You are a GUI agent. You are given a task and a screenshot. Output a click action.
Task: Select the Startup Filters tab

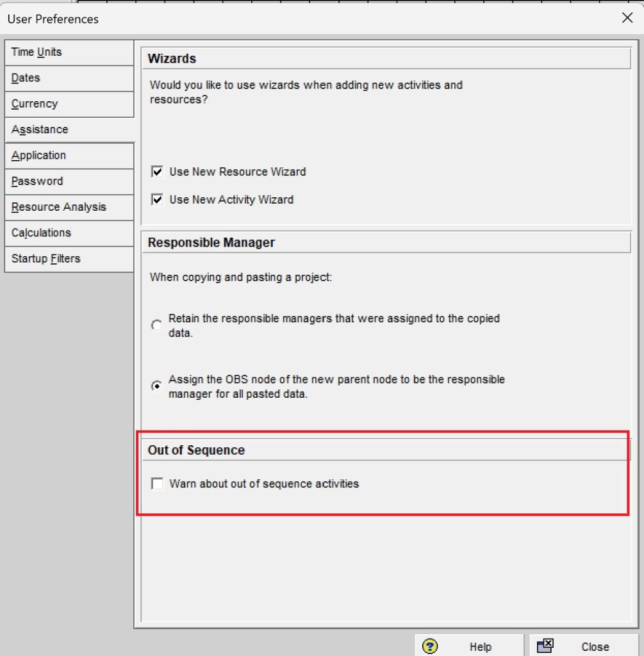pos(69,259)
